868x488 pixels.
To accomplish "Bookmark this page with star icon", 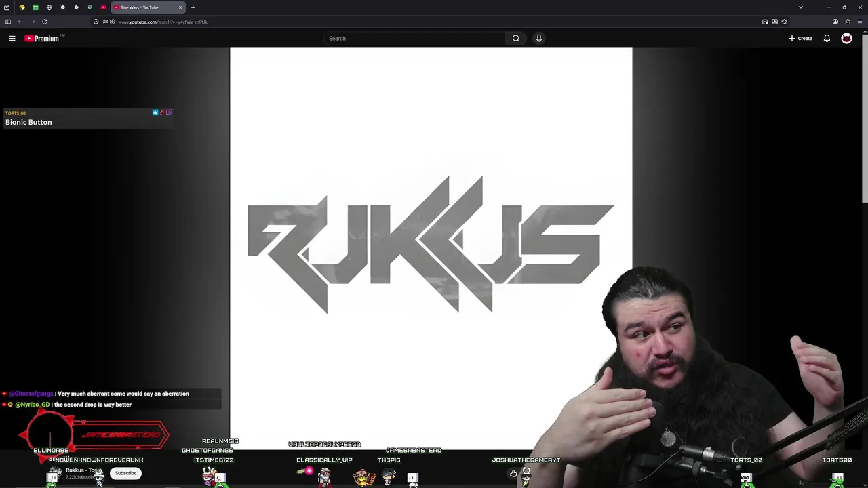I will pyautogui.click(x=784, y=22).
